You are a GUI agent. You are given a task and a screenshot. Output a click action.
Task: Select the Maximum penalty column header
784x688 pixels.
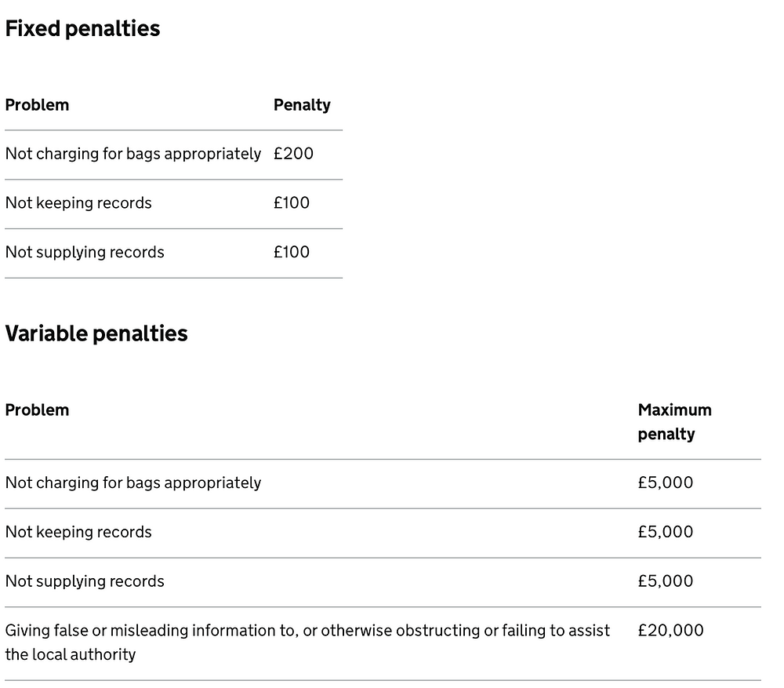click(674, 422)
